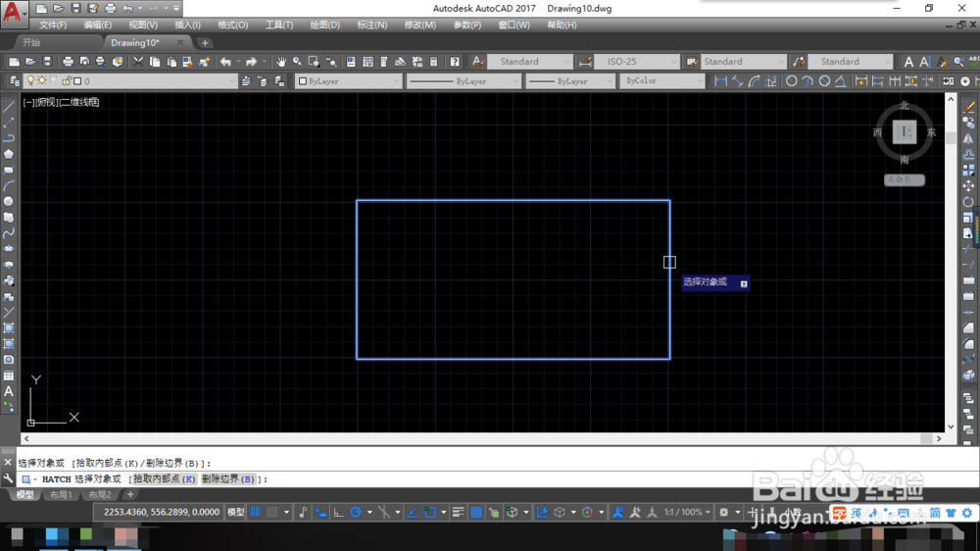
Task: Open the table style Standard dropdown
Action: pyautogui.click(x=744, y=62)
